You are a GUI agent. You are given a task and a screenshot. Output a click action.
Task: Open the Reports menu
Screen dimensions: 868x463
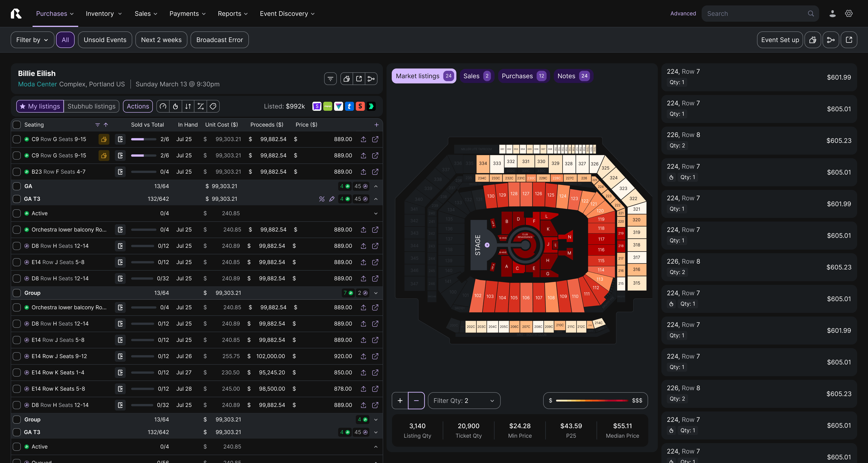(233, 14)
